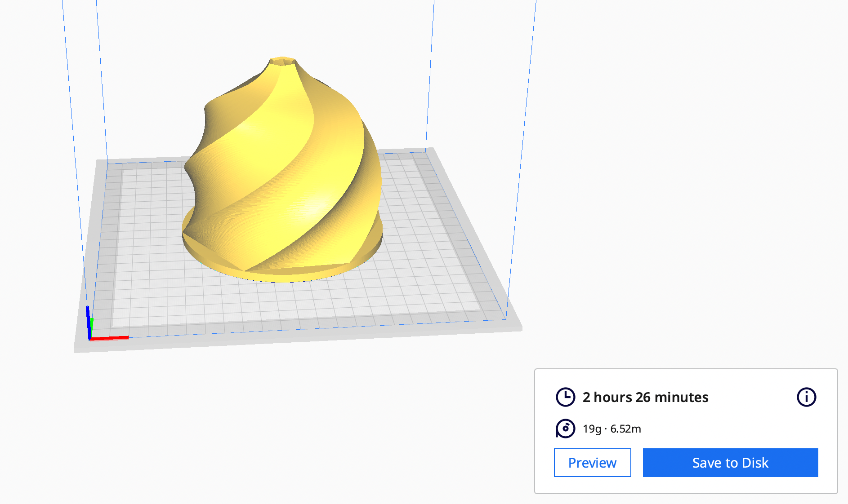Click the filament spool icon

[566, 428]
